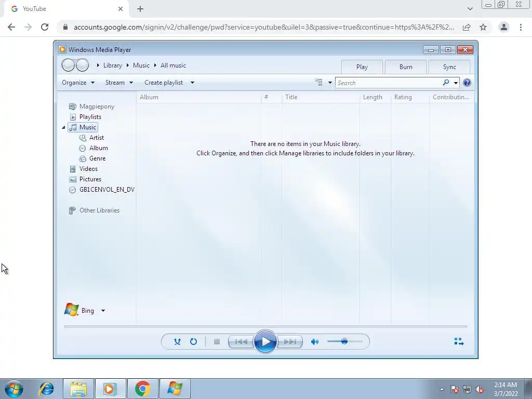Expand the Bing online stores dropdown

(x=103, y=311)
